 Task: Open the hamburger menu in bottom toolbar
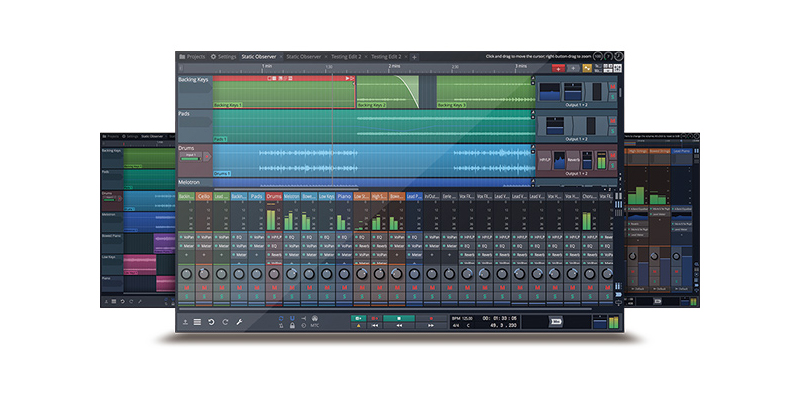point(198,322)
